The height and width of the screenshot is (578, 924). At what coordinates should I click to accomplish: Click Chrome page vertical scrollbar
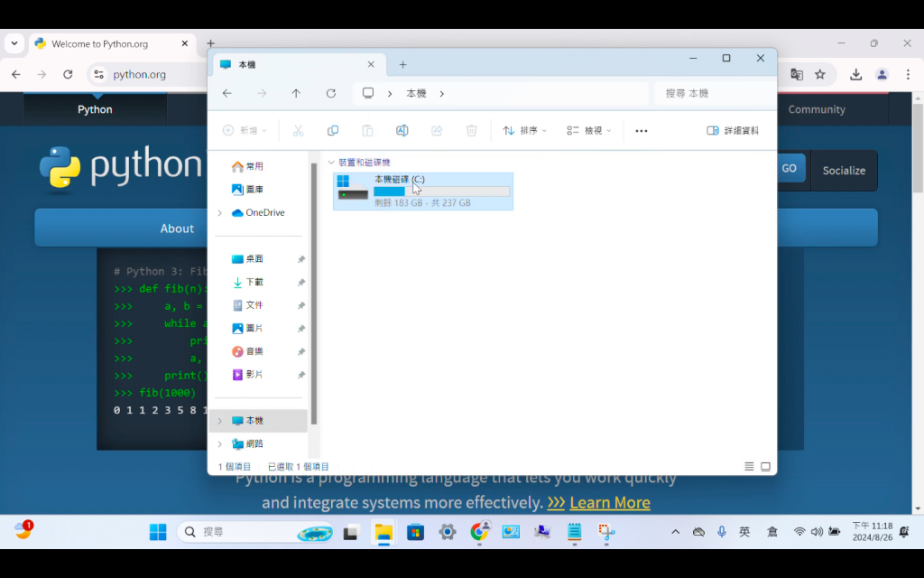(918, 148)
